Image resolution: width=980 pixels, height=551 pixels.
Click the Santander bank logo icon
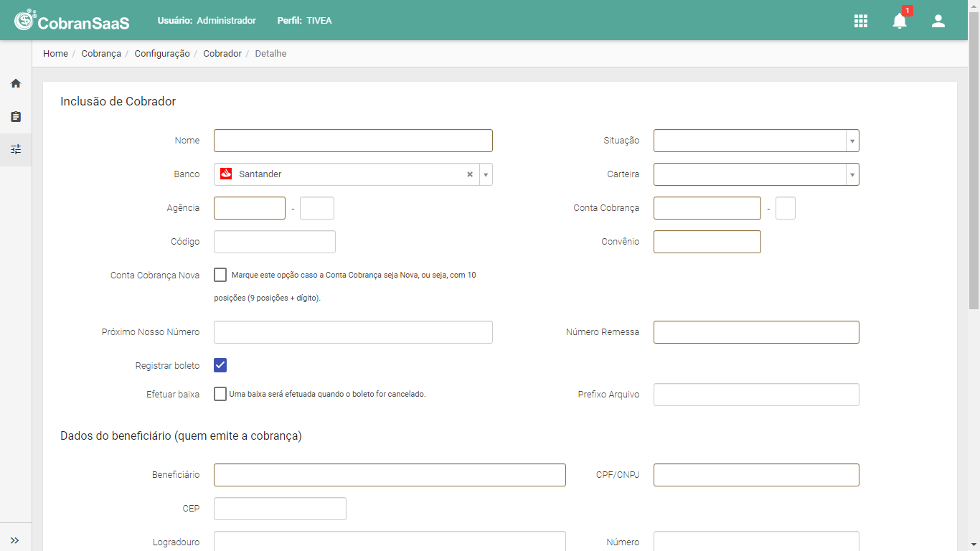(226, 174)
